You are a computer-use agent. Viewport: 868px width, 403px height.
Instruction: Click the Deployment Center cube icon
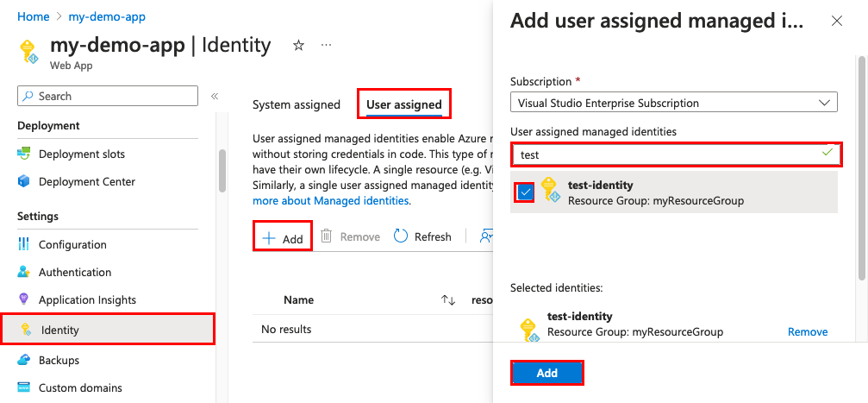24,182
